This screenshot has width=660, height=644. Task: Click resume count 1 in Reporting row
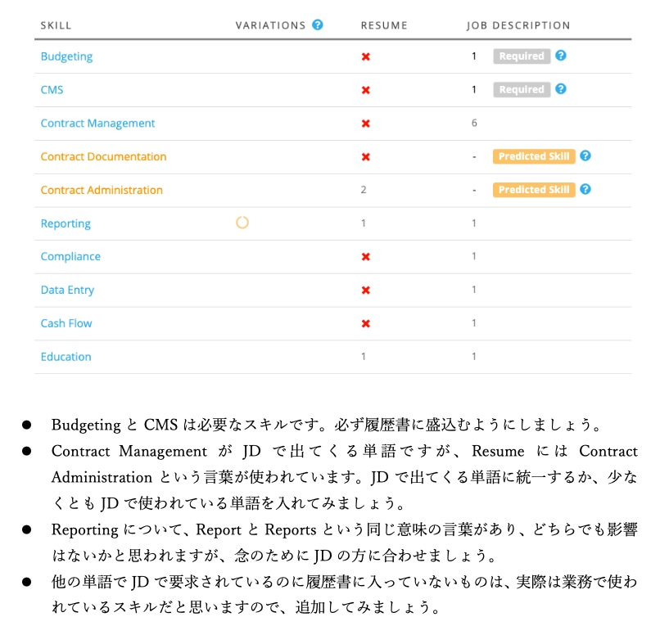tap(364, 223)
